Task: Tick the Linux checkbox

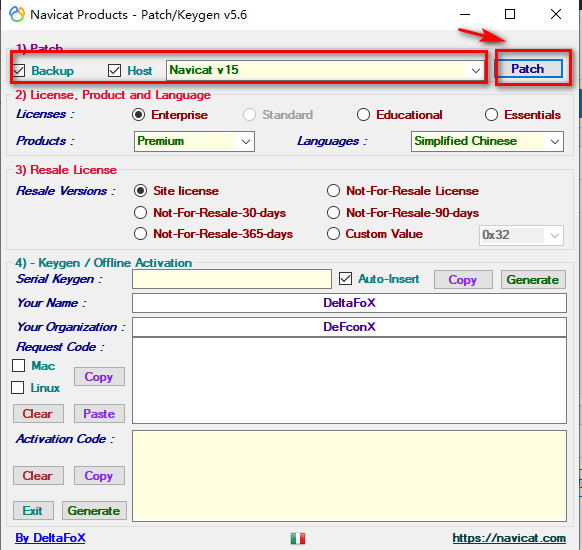Action: pyautogui.click(x=17, y=387)
